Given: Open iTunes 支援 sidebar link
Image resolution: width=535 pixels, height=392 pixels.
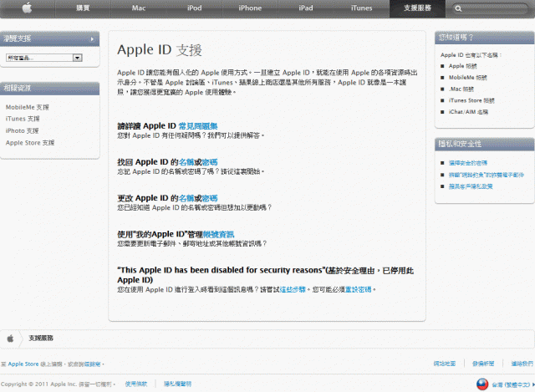Looking at the screenshot, I should coord(23,119).
